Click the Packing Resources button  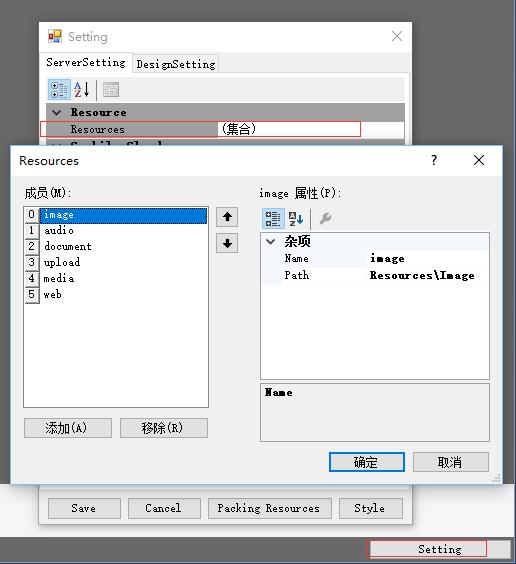click(270, 508)
